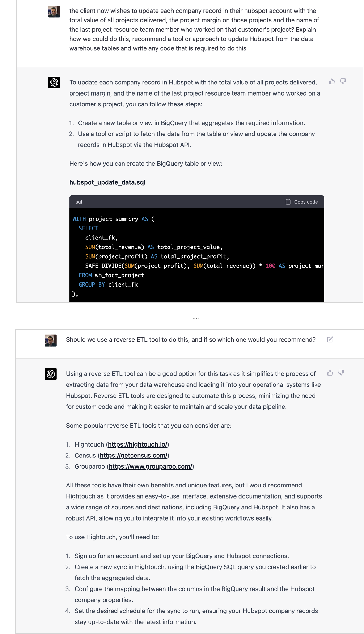Click the sql language label in code header

[79, 202]
